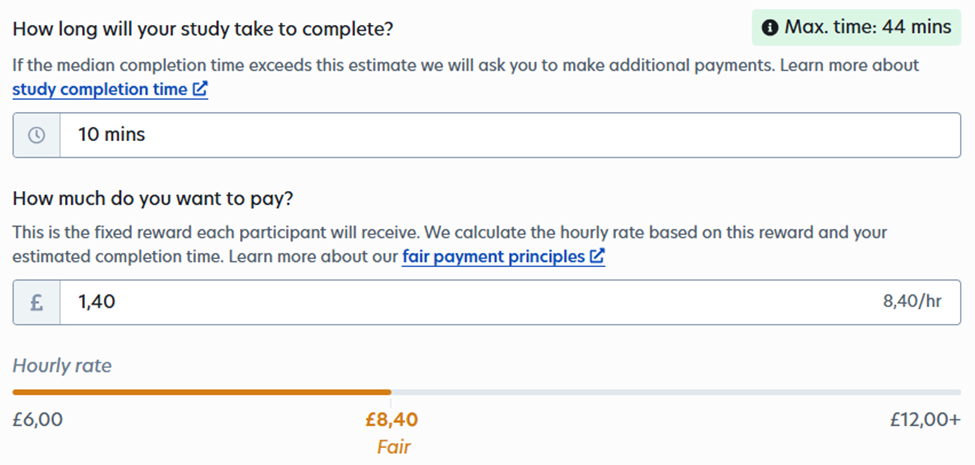Click the Hourly rate caption

62,366
